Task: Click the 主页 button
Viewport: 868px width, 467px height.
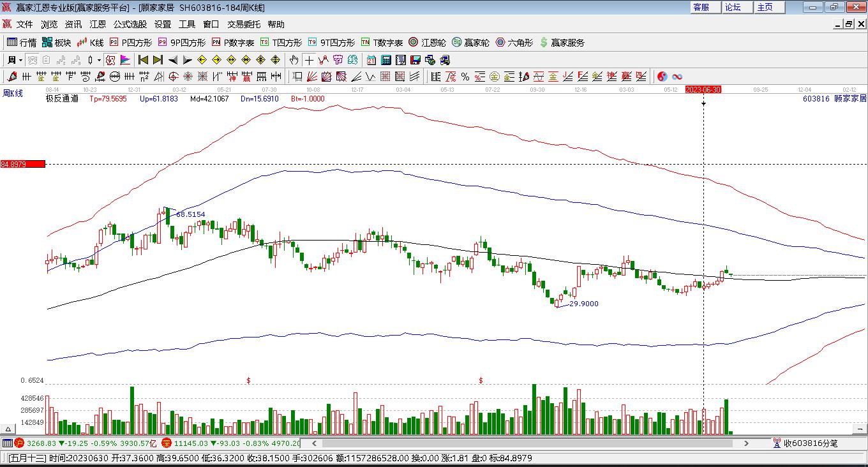Action: [769, 7]
